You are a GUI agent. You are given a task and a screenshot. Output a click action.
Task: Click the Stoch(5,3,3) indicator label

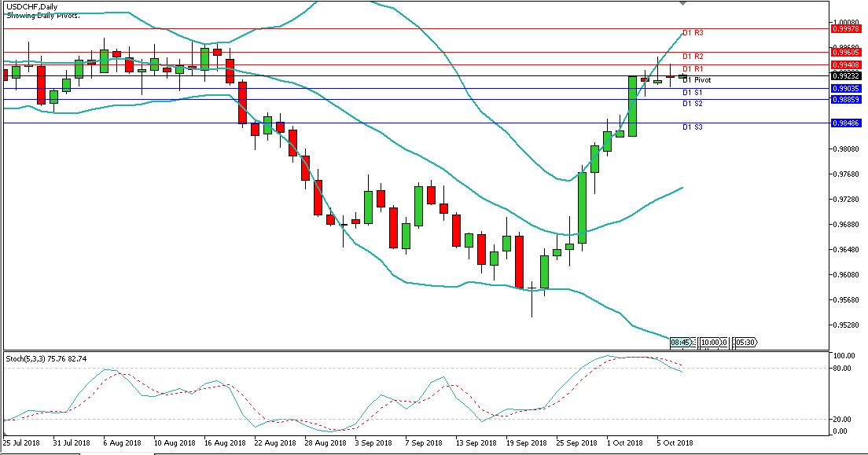[x=46, y=359]
